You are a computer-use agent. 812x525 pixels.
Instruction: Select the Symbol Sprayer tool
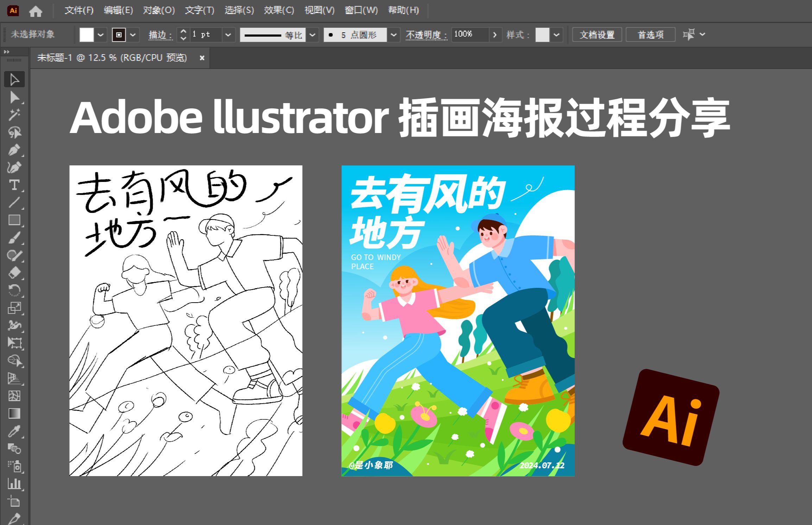coord(14,467)
